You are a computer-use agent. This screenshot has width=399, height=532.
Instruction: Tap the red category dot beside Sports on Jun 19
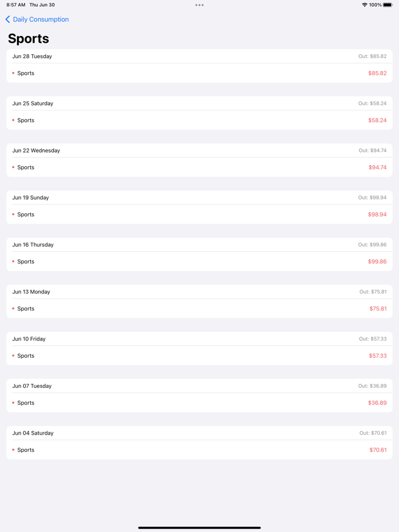pos(14,214)
